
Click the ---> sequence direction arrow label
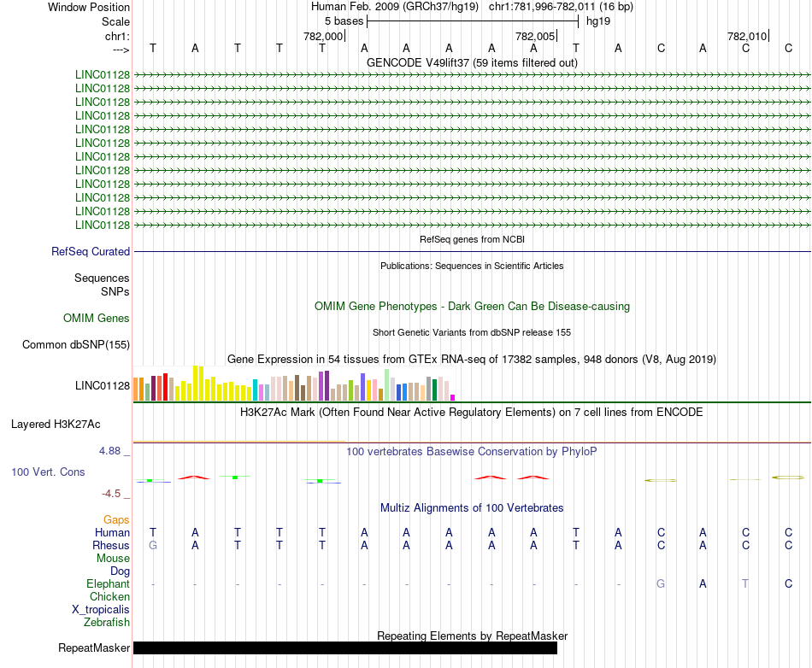coord(121,50)
